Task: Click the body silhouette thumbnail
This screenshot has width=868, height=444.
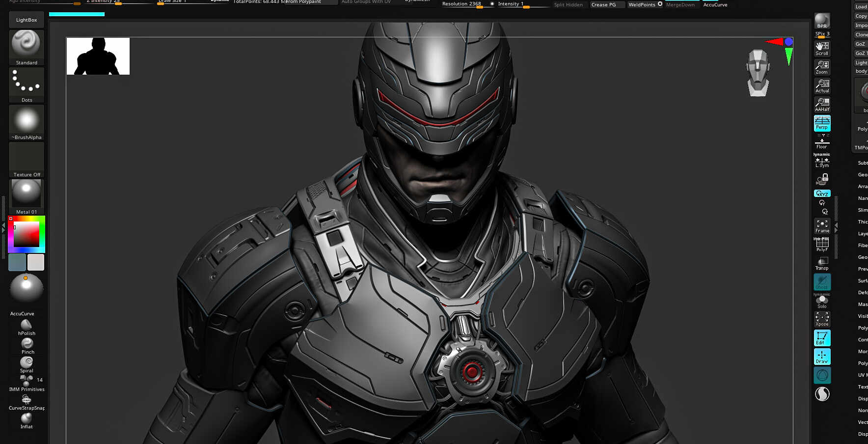Action: (98, 56)
